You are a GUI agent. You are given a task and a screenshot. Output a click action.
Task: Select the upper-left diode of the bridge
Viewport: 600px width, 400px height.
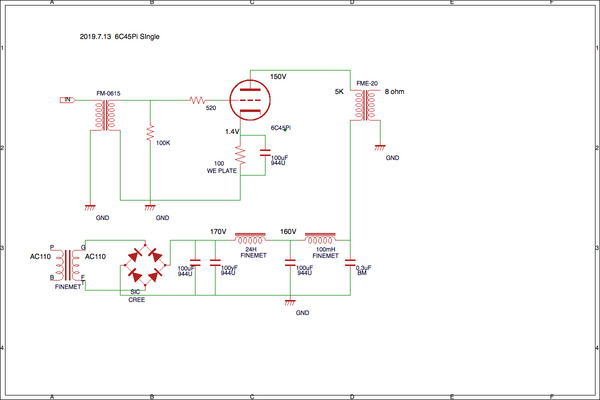(135, 255)
